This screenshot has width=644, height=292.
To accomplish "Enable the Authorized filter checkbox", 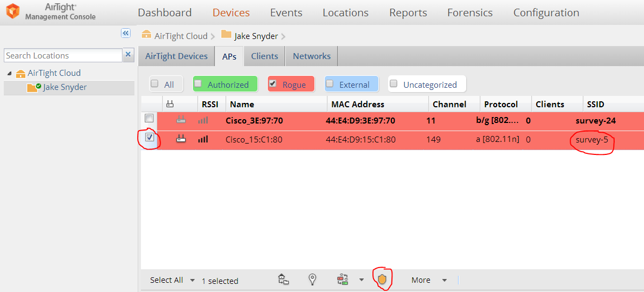I will click(x=198, y=84).
